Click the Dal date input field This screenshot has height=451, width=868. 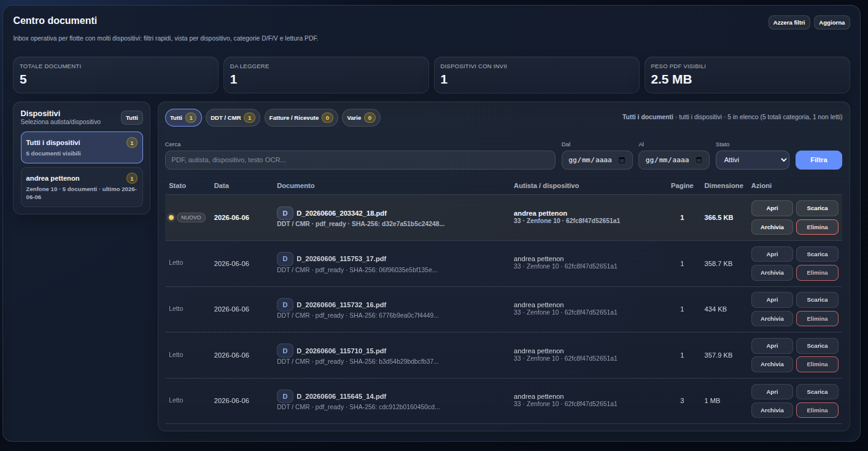coord(597,160)
